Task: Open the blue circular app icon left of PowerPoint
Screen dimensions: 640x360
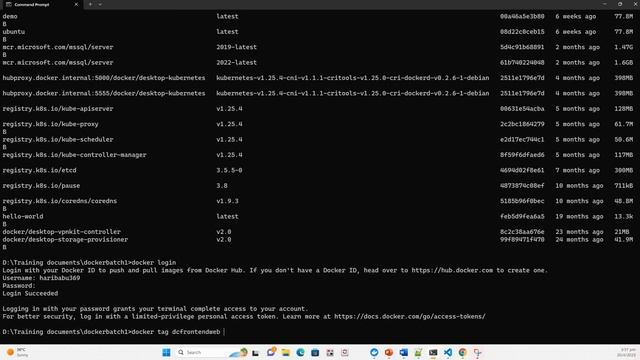Action: pyautogui.click(x=374, y=352)
